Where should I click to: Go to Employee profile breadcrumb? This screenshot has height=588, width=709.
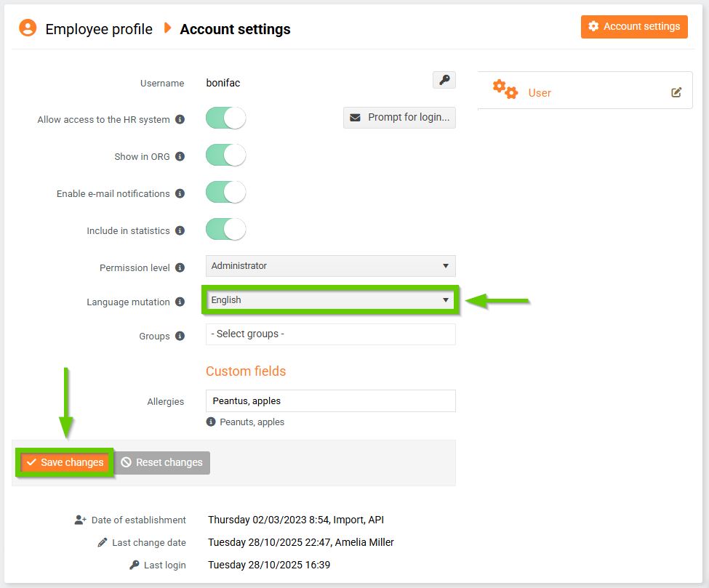[99, 29]
